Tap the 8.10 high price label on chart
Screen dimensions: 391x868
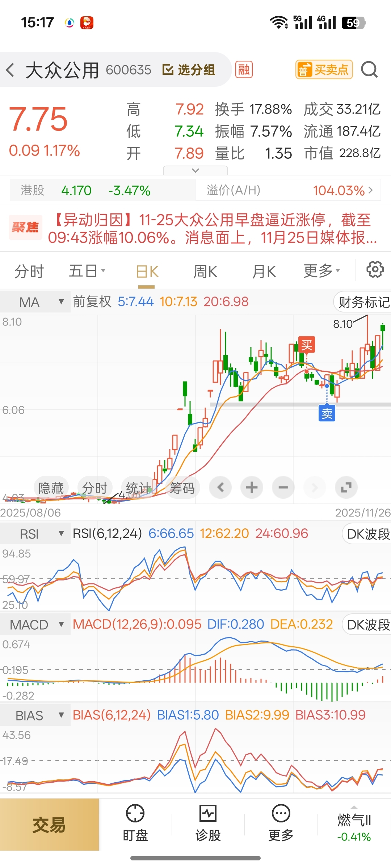[x=342, y=324]
